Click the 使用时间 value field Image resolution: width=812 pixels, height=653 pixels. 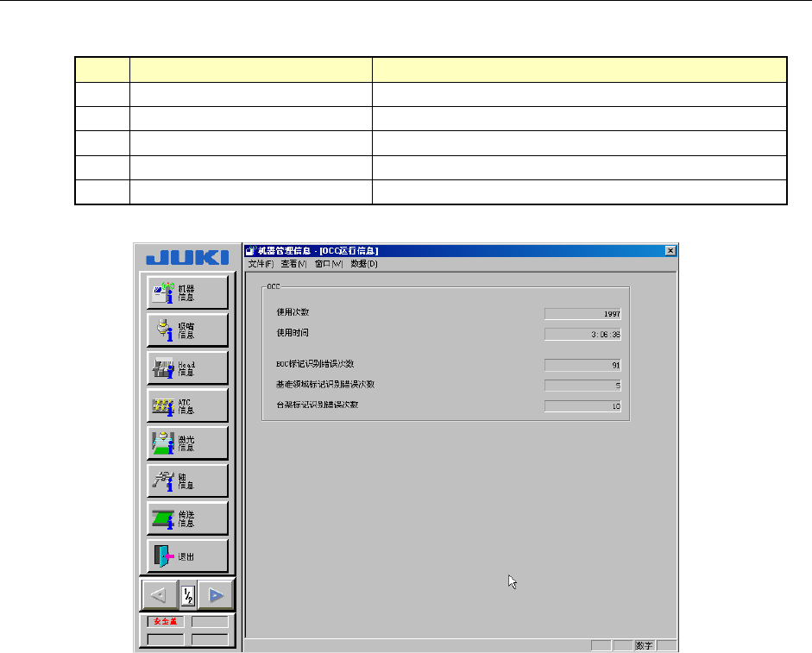(x=582, y=335)
